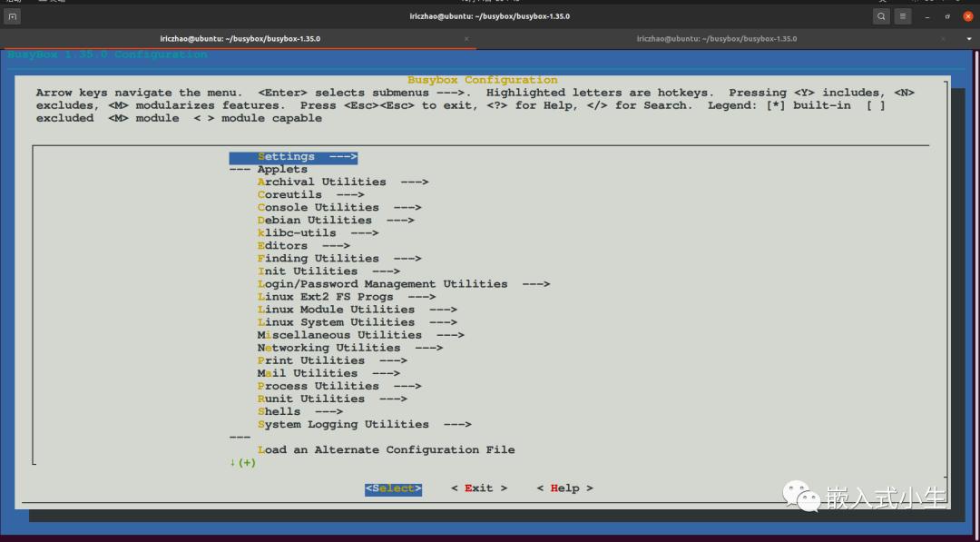Open the Linux Module Utilities submenu

(357, 310)
